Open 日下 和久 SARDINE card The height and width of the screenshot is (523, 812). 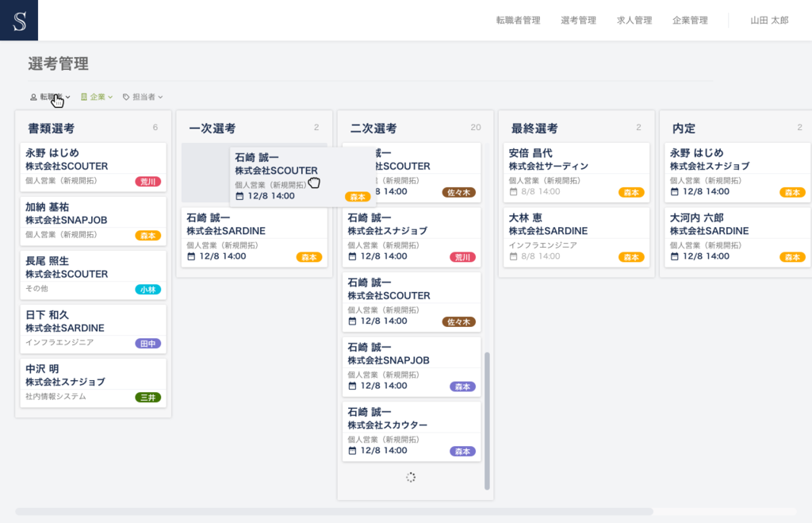pos(94,329)
